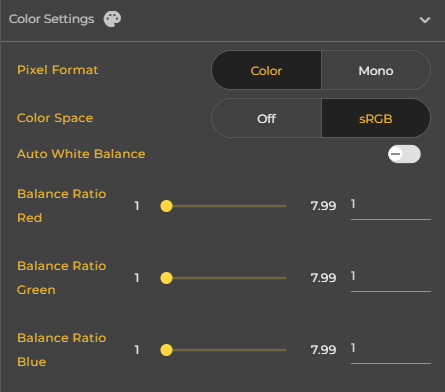Select Color pixel format

pos(266,70)
